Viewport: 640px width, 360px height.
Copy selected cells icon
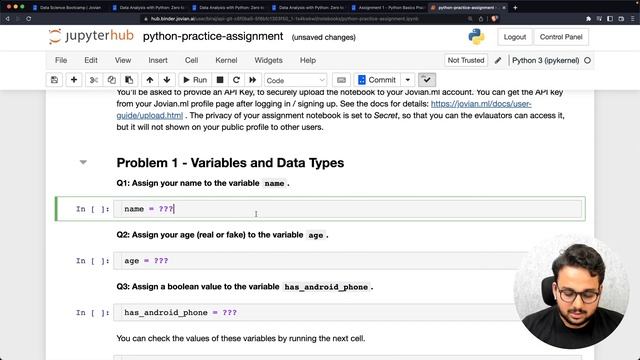pyautogui.click(x=111, y=80)
